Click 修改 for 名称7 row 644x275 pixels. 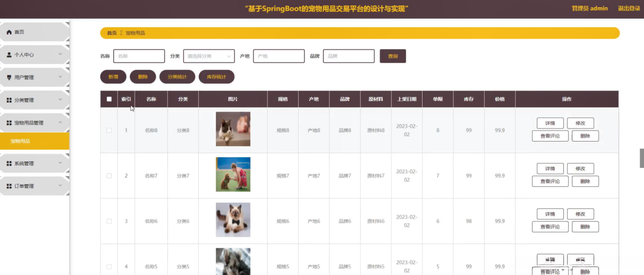581,168
